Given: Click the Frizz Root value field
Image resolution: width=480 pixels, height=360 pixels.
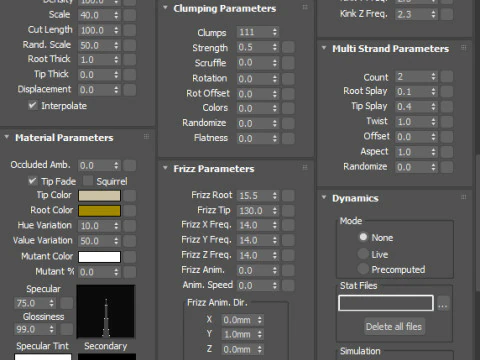Looking at the screenshot, I should (254, 196).
